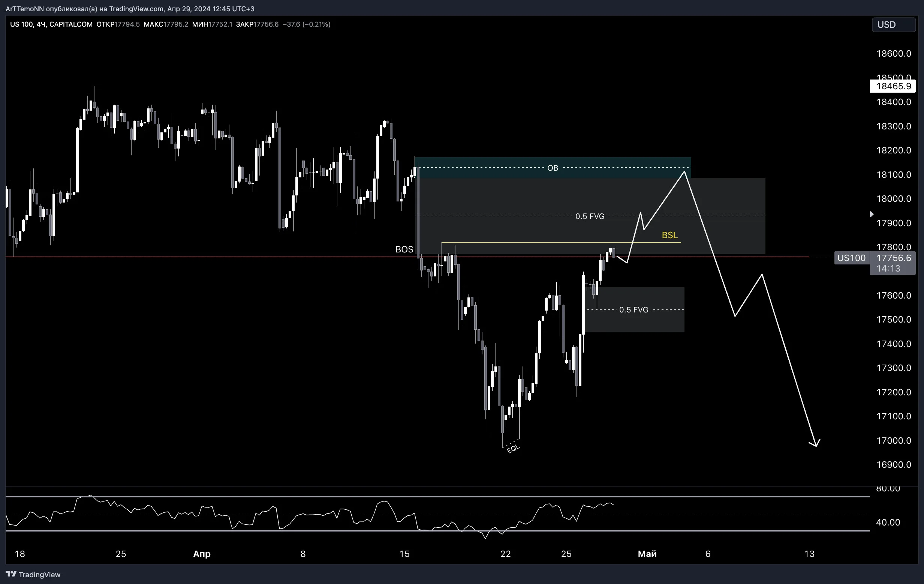Click the BOS annotation label
The height and width of the screenshot is (584, 924).
[x=404, y=249]
